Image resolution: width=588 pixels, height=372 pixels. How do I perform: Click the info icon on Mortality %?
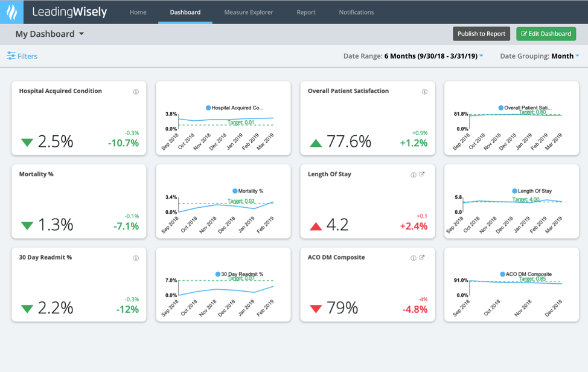136,175
